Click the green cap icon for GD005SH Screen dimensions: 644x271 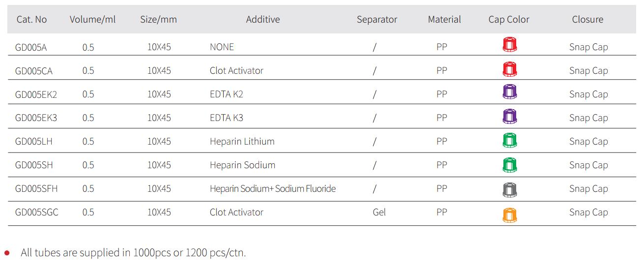click(x=509, y=164)
